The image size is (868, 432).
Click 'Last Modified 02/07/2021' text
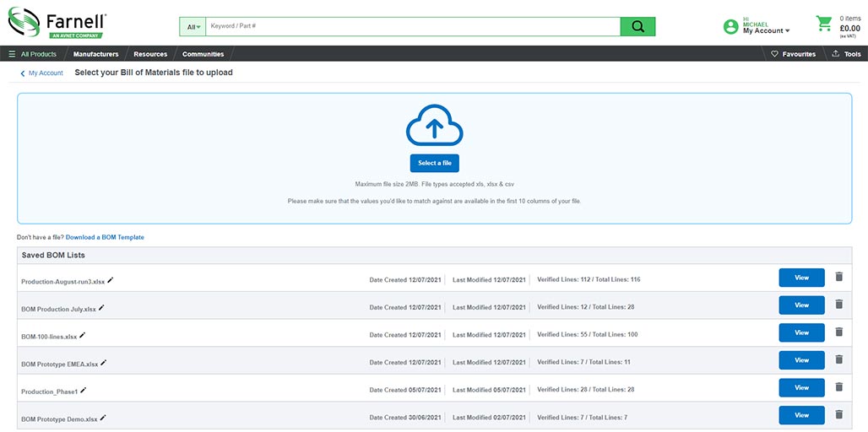point(490,417)
